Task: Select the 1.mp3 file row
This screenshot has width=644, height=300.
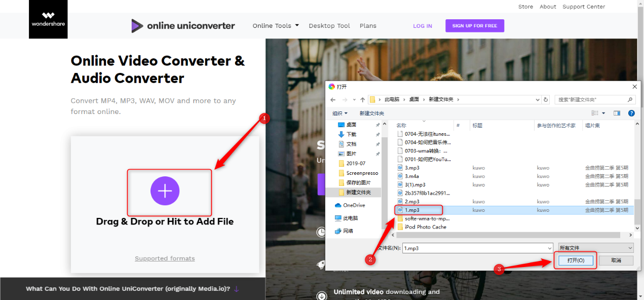Action: click(x=514, y=210)
